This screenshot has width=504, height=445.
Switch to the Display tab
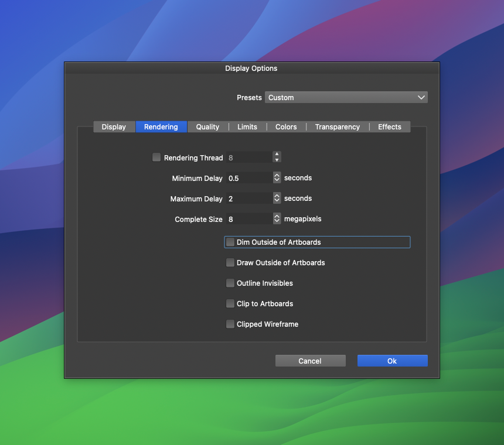(114, 127)
